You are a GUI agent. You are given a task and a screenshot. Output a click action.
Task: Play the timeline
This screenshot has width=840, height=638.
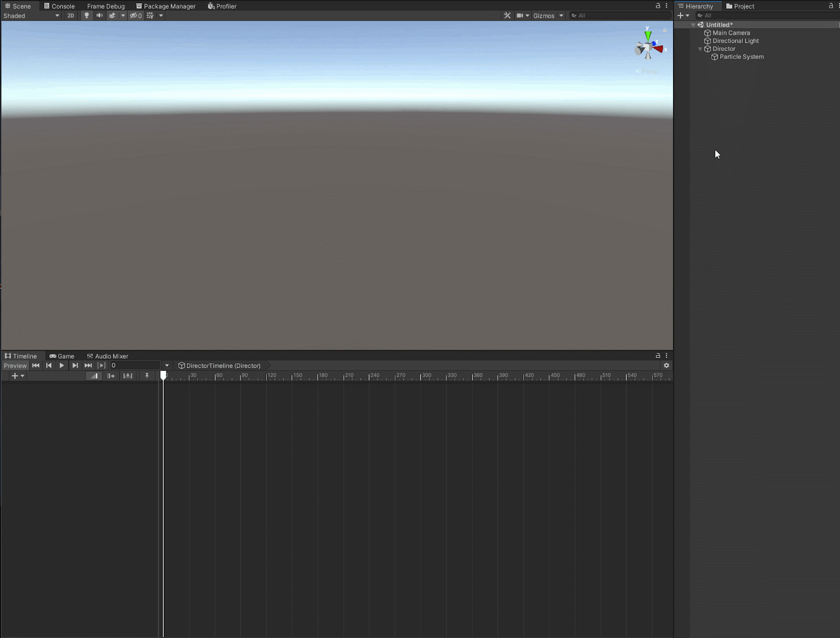click(x=62, y=365)
